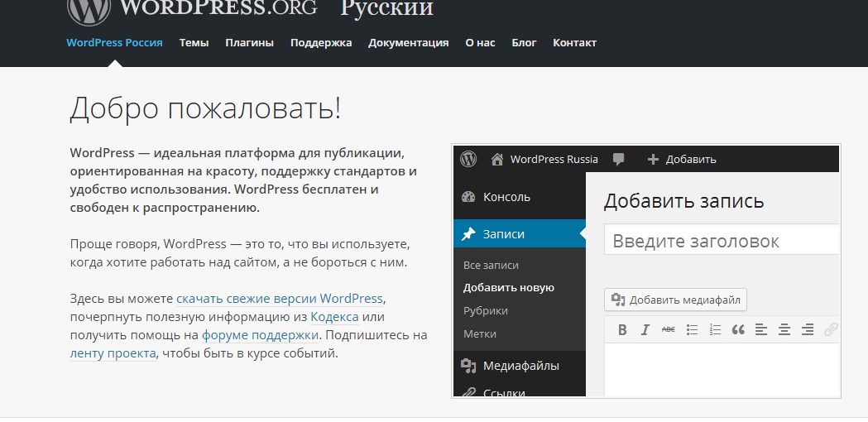
Task: Open the О нас page
Action: point(480,43)
